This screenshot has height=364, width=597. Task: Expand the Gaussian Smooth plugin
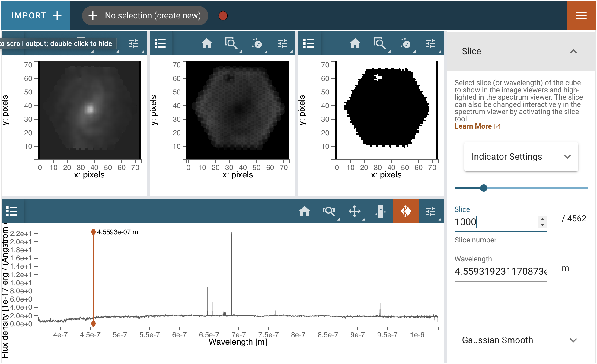pyautogui.click(x=521, y=340)
